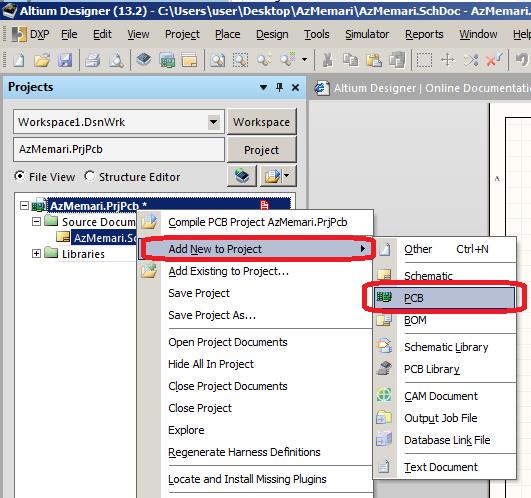Click the DXP system menu icon

(19, 34)
